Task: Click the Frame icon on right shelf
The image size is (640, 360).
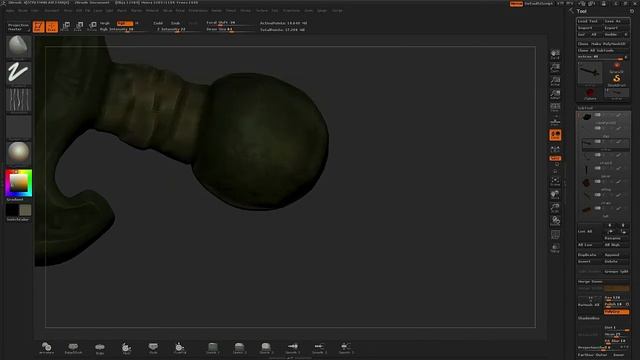Action: 555,181
